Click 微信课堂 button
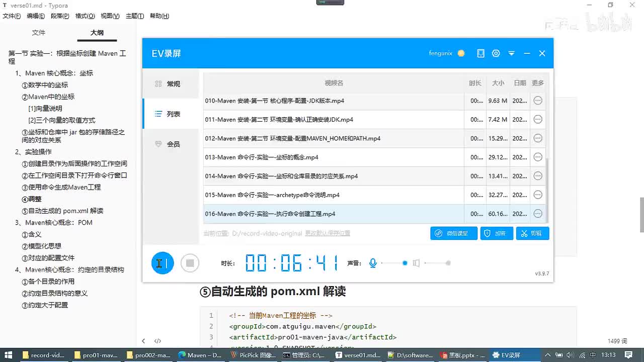 [x=454, y=233]
